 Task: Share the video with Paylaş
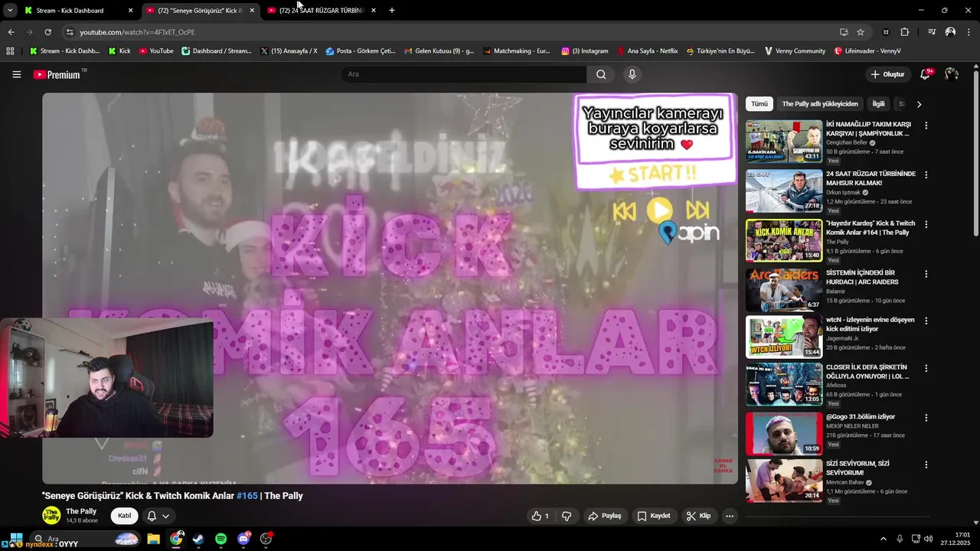(x=605, y=516)
